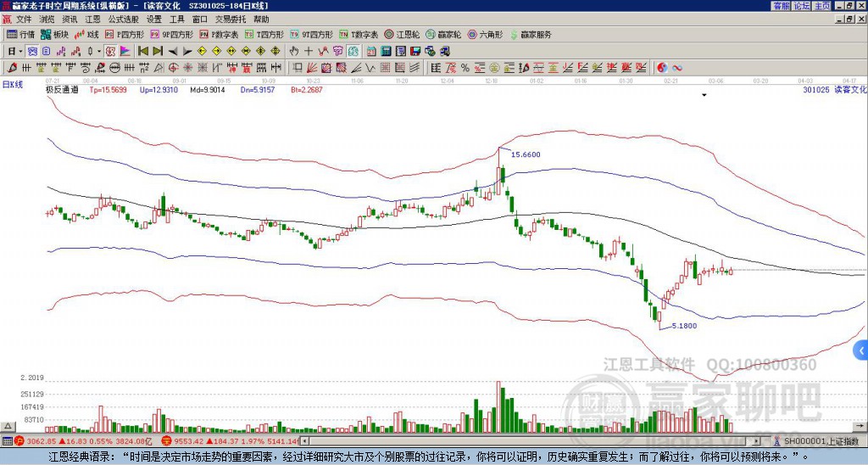Open the T四方形 tool
Viewport: 868px width, 465px height.
point(265,34)
